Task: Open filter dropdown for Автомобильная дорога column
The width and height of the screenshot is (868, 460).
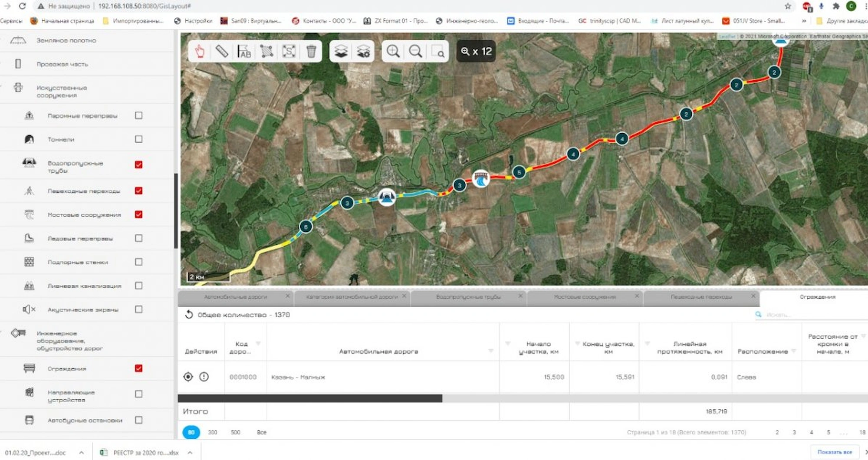Action: [x=491, y=351]
